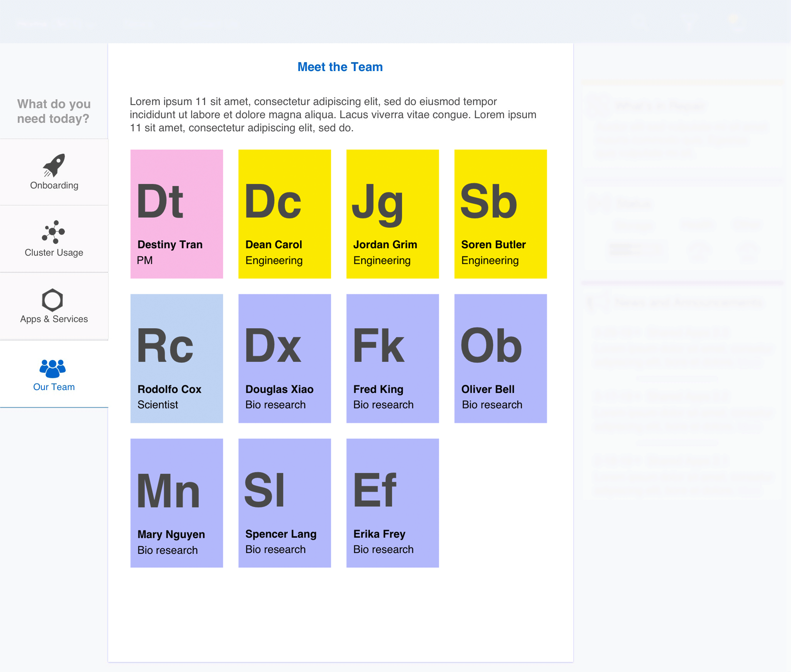Open Oliver Bell's profile card
Image resolution: width=791 pixels, height=672 pixels.
coord(501,358)
